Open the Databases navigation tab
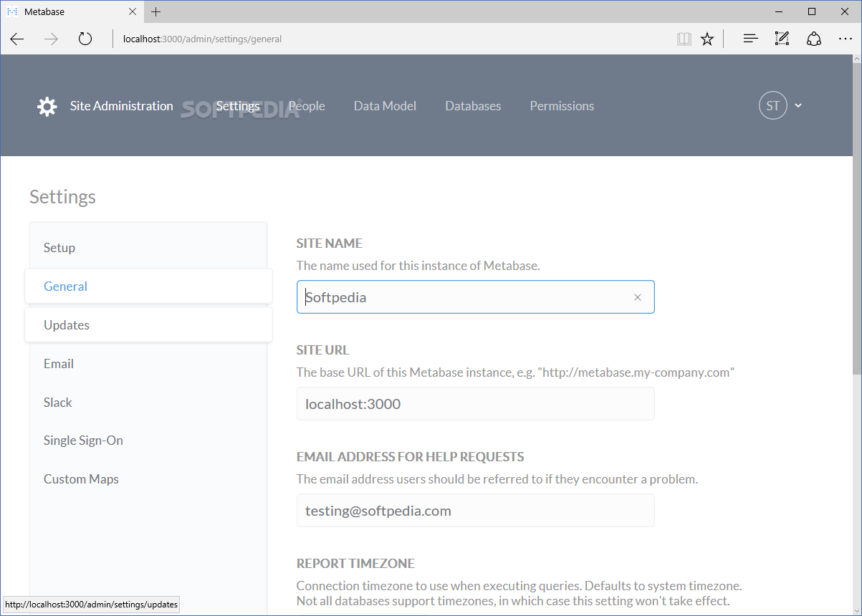Screen dimensions: 862x616 tap(473, 106)
